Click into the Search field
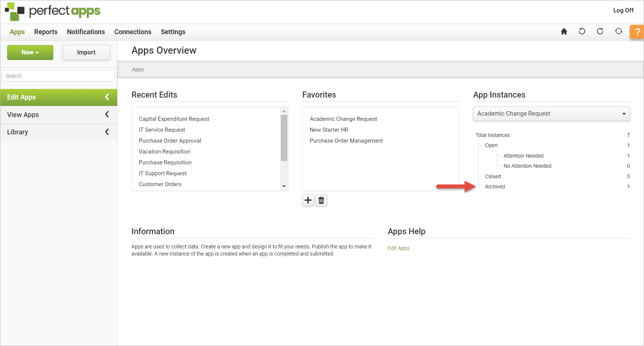 [x=58, y=76]
